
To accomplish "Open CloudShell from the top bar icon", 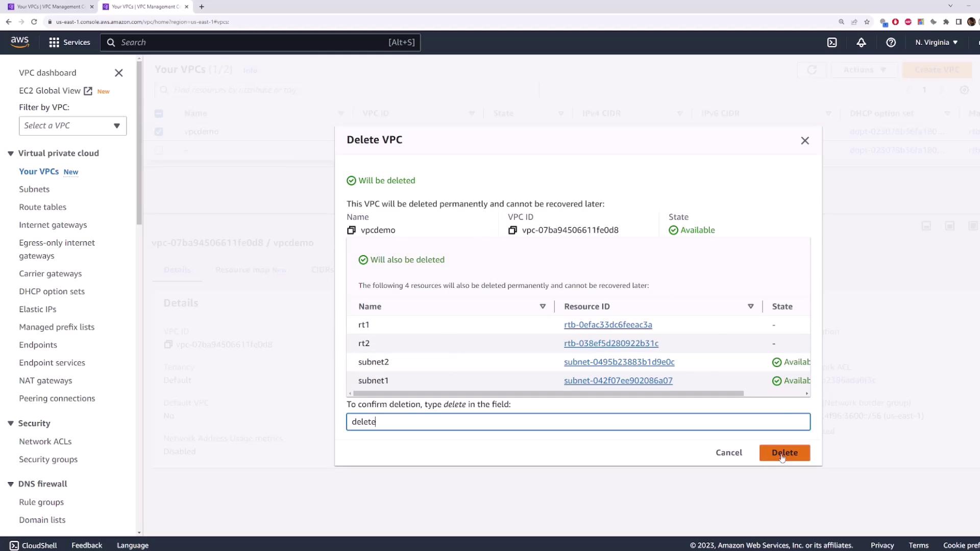I will tap(832, 42).
